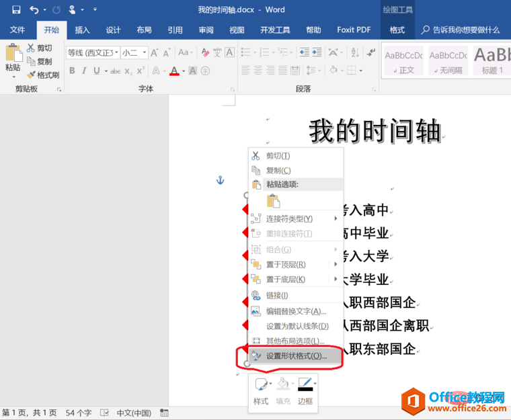Select the Format Painter (格式刷) tool
The image size is (511, 420).
point(43,75)
